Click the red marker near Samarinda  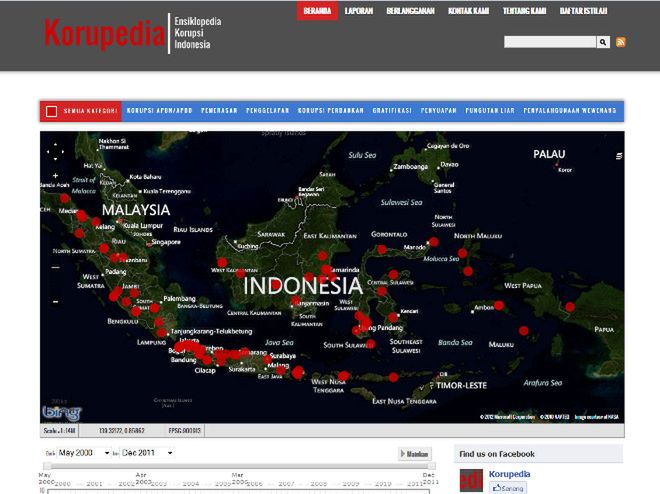tap(327, 270)
